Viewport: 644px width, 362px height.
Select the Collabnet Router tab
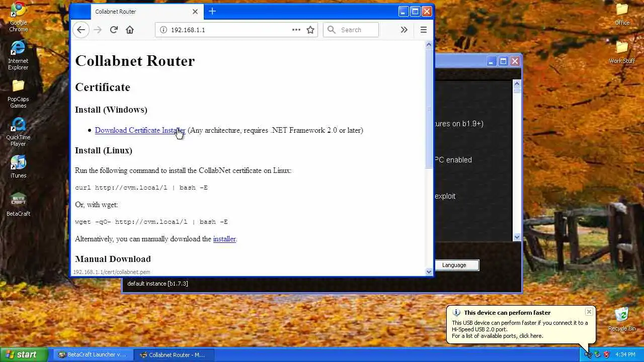(146, 12)
